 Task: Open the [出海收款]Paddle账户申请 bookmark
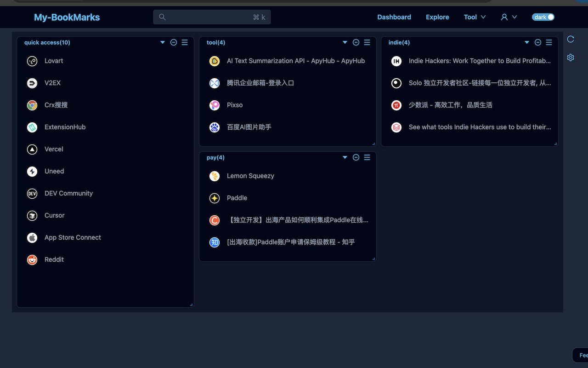point(291,242)
